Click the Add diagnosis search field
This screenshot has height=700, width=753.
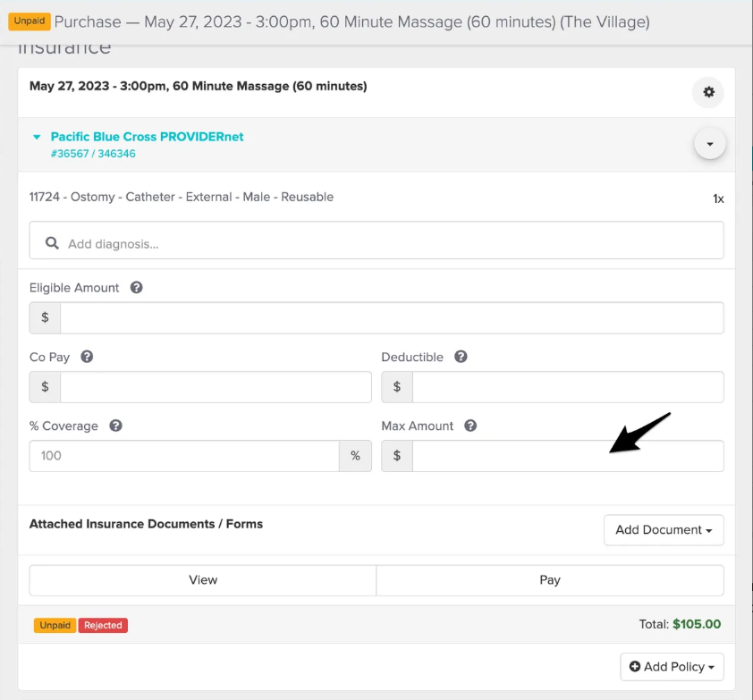click(376, 240)
